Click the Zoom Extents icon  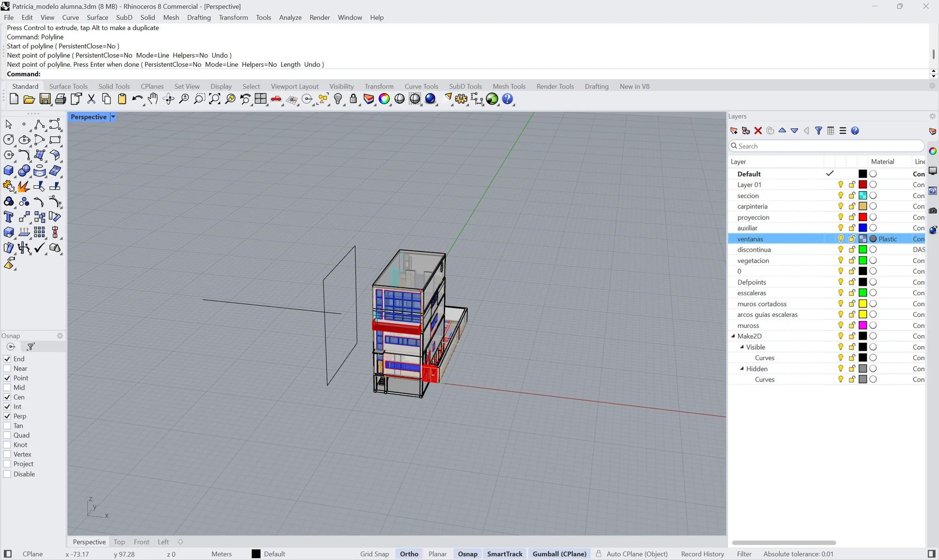coord(215,99)
